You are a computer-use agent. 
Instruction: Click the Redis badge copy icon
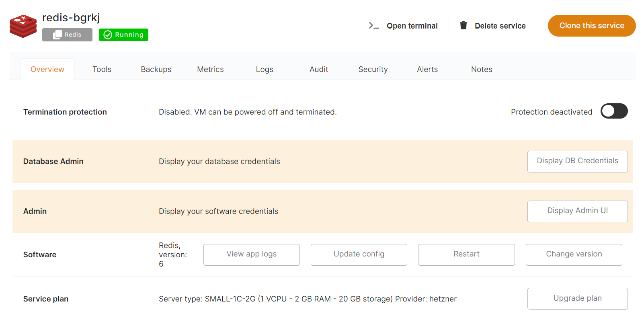click(x=57, y=35)
